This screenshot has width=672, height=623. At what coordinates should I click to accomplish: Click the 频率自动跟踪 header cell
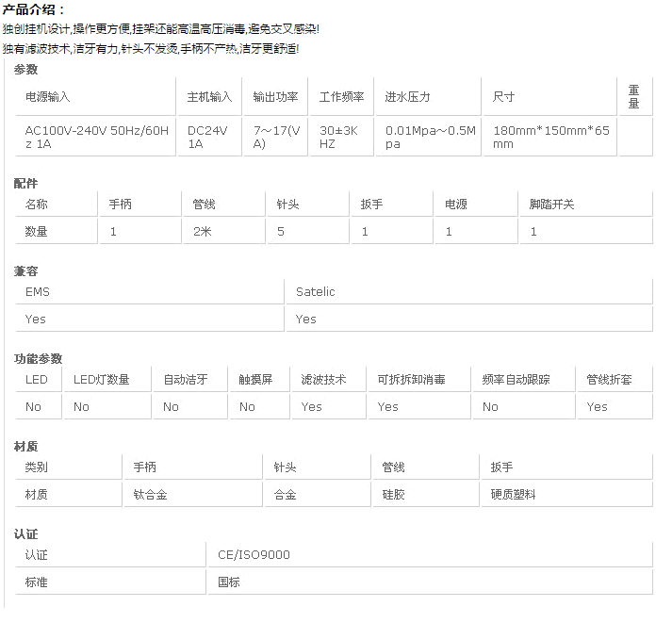click(x=524, y=380)
